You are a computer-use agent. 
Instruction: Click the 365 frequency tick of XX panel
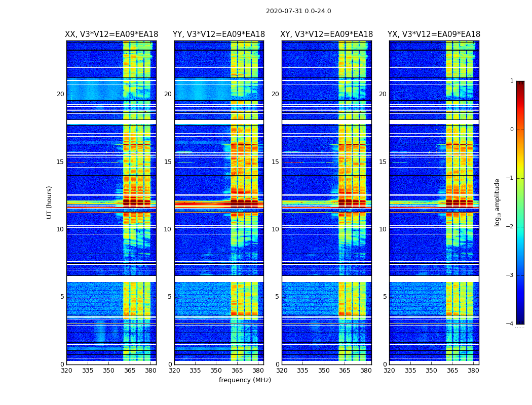tap(130, 371)
